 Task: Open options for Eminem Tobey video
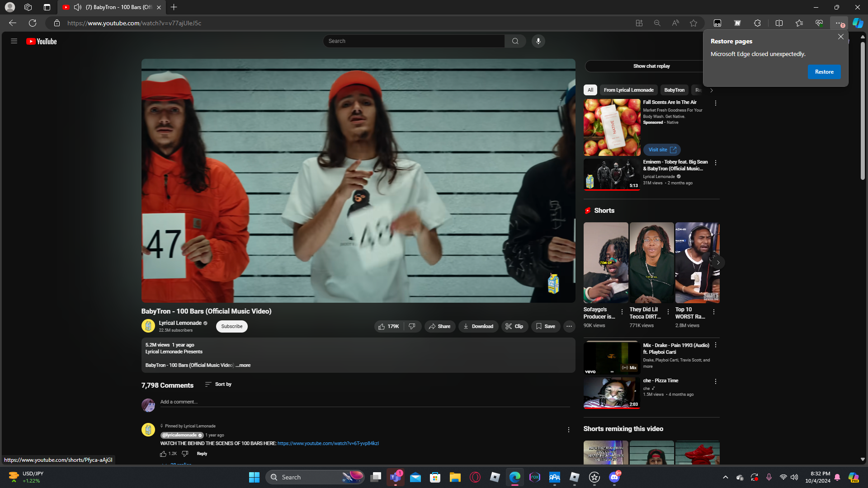tap(715, 163)
